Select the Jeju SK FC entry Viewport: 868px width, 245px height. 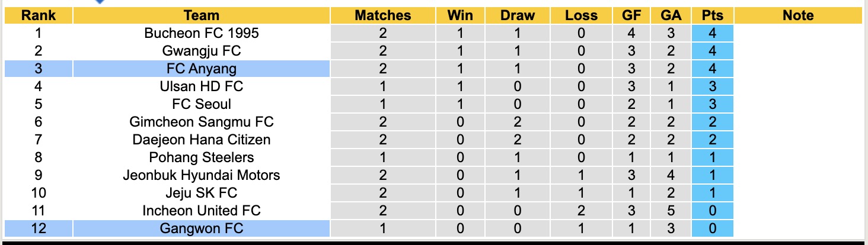[202, 193]
